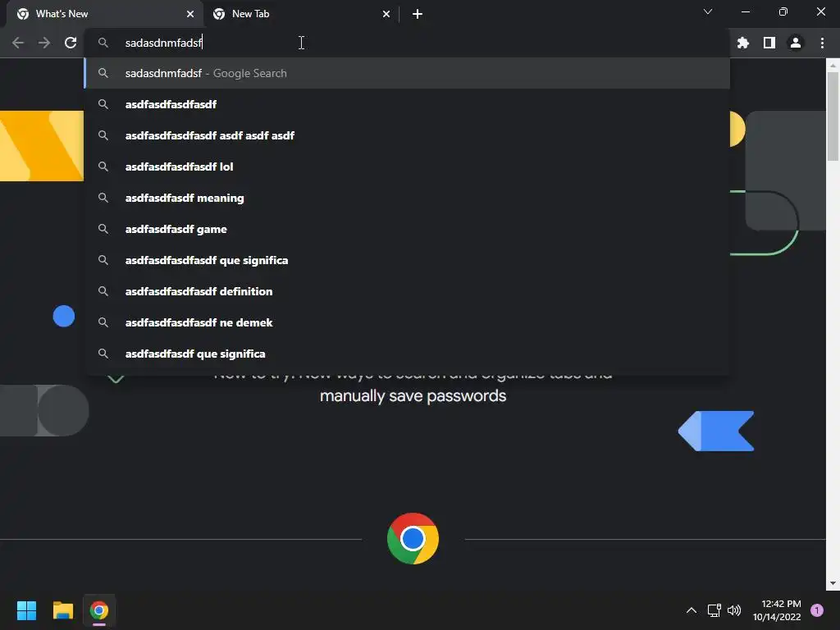Reload the page with the refresh icon
840x630 pixels.
(x=71, y=43)
